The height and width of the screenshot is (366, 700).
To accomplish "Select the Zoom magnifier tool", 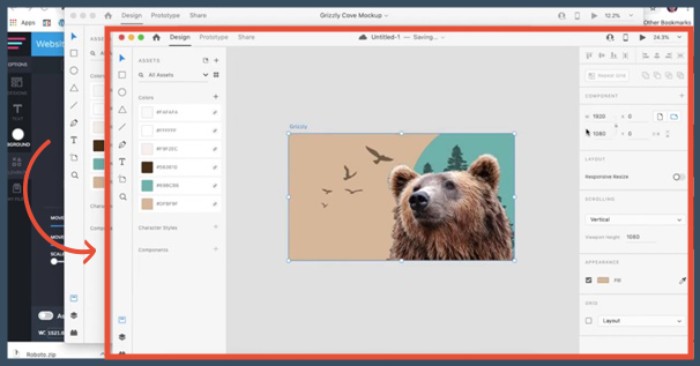I will coord(123,196).
